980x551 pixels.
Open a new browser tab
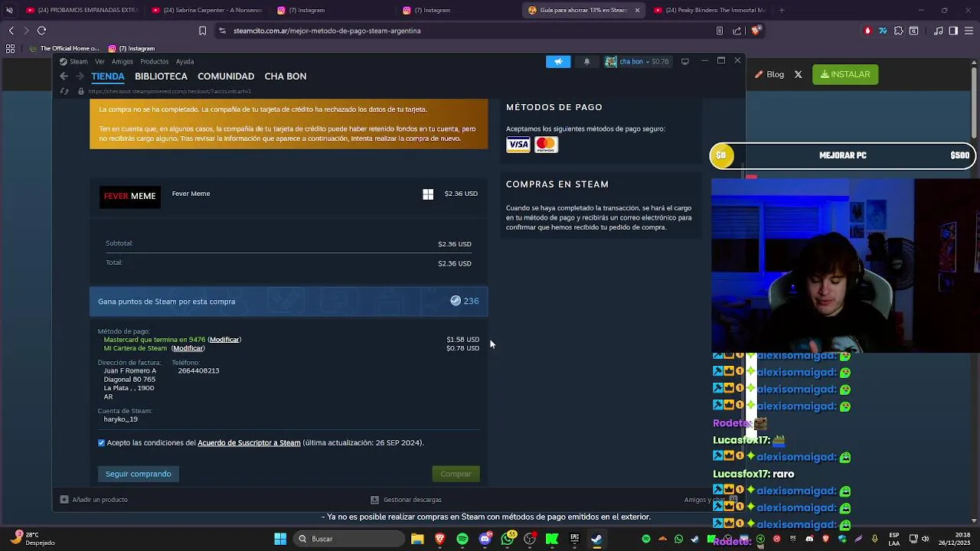[x=782, y=10]
